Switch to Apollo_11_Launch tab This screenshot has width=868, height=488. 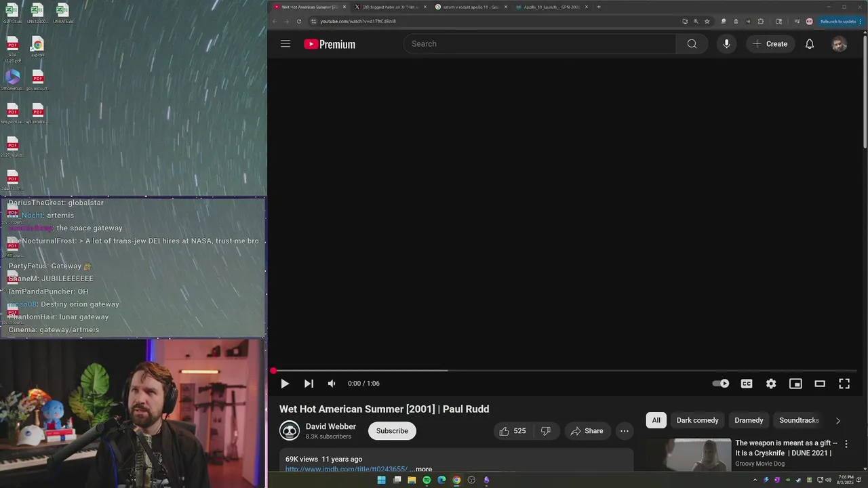(x=551, y=7)
